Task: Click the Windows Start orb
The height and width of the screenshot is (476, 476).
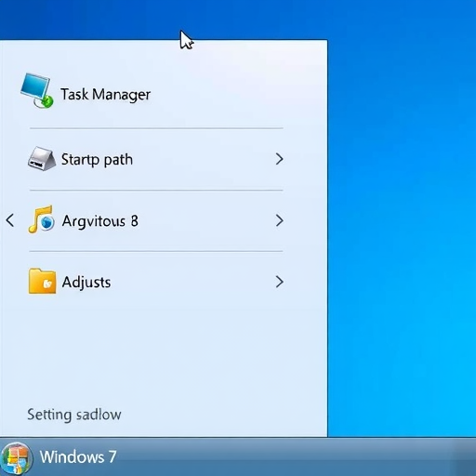Action: tap(16, 458)
